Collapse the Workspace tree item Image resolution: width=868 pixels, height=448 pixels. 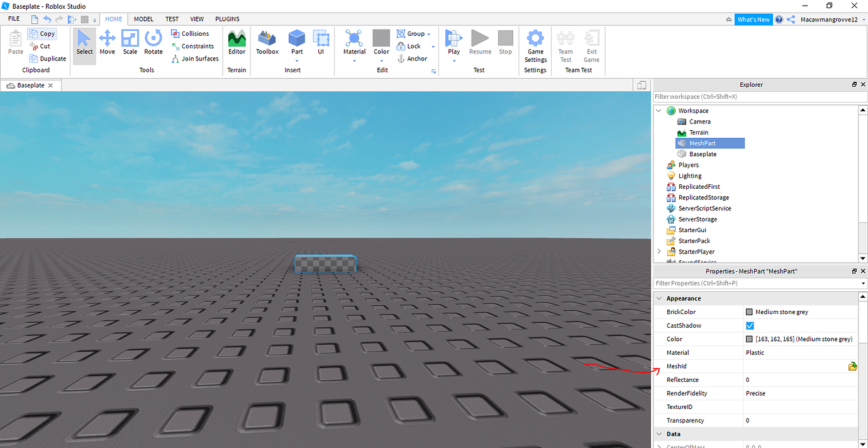pyautogui.click(x=659, y=110)
